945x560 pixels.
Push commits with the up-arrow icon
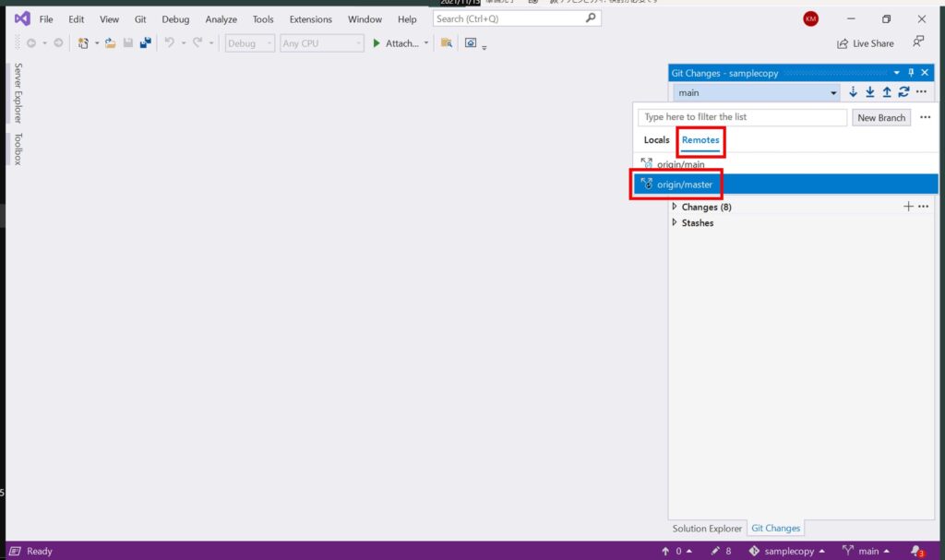(x=887, y=91)
